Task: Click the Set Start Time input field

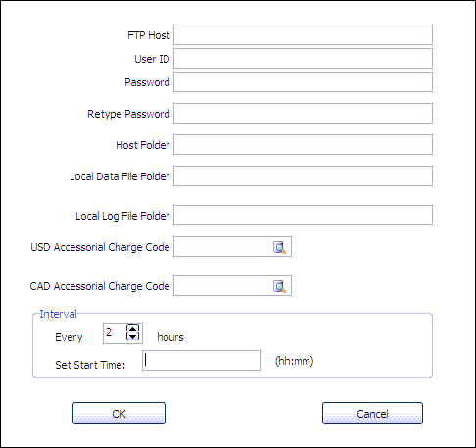Action: (x=201, y=360)
